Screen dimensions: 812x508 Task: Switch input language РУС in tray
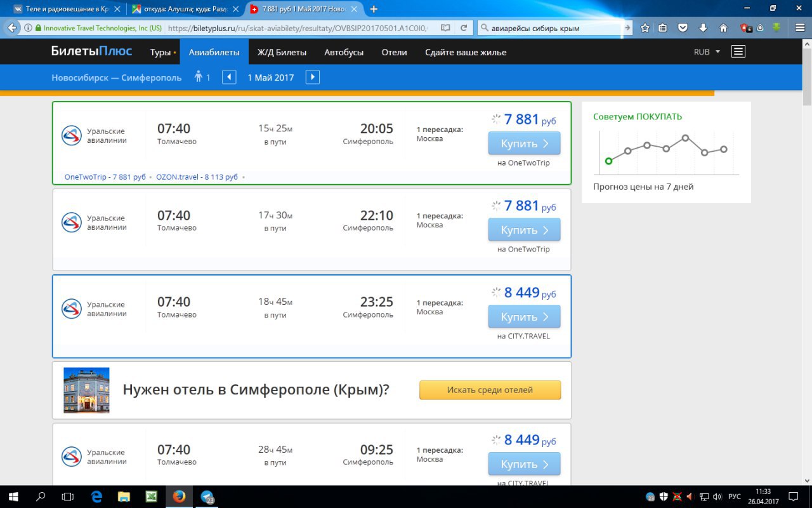[734, 497]
